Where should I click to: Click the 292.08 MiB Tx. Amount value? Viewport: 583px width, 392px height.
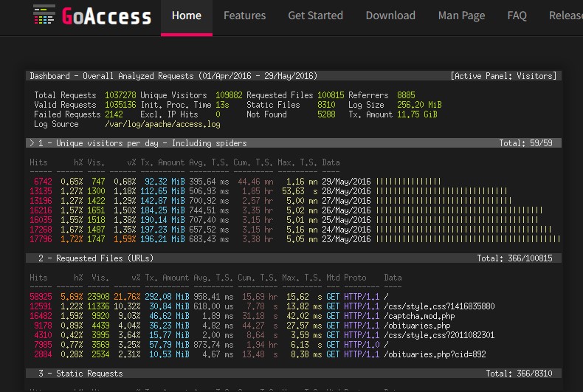click(167, 297)
